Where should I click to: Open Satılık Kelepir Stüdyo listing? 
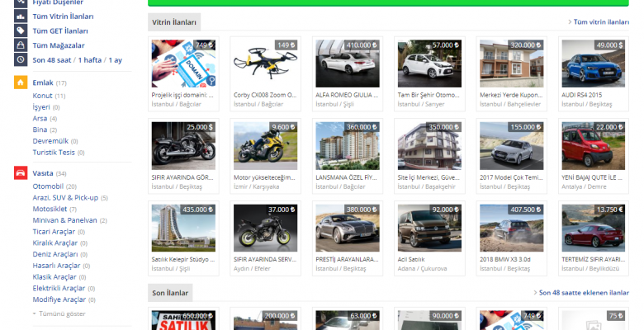[183, 238]
